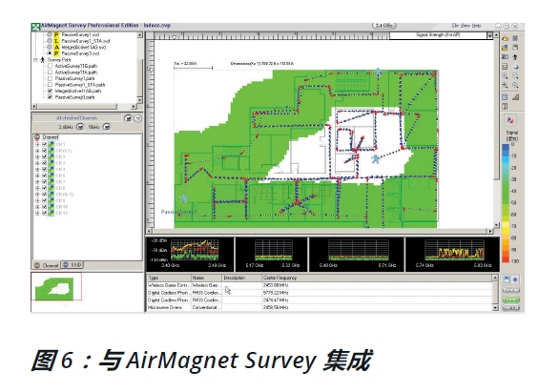This screenshot has width=560, height=392.
Task: Click the Channel root icon in channel tree
Action: point(37,137)
